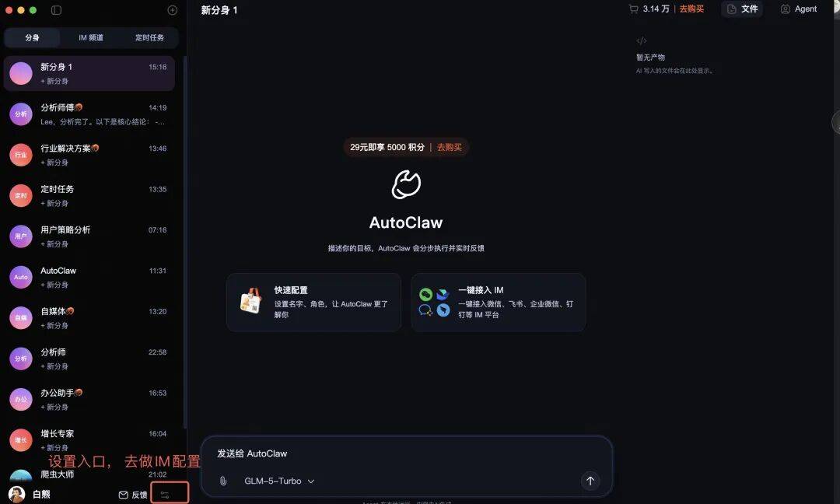Toggle the 文件 files panel
840x504 pixels.
742,9
